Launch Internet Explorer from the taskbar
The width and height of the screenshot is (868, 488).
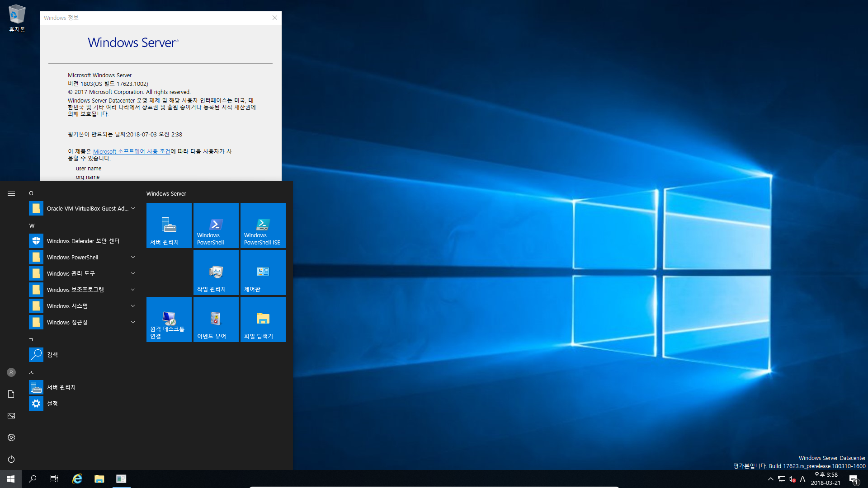click(77, 479)
